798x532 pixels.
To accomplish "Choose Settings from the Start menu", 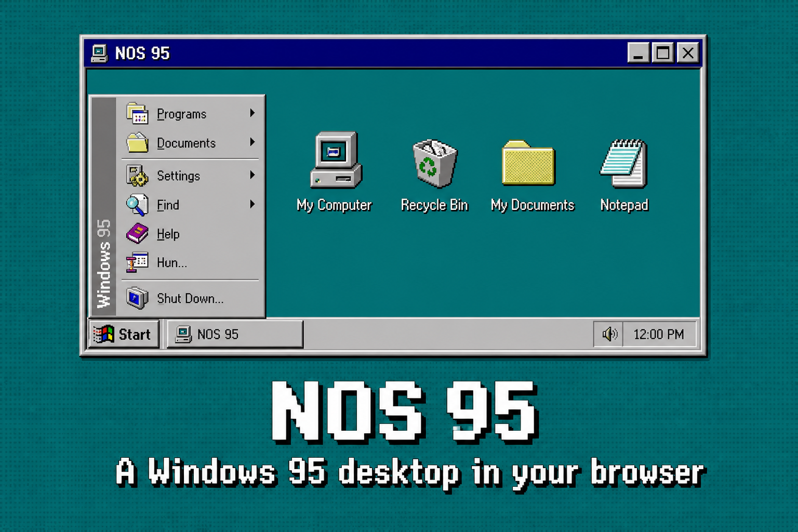I will click(x=190, y=176).
